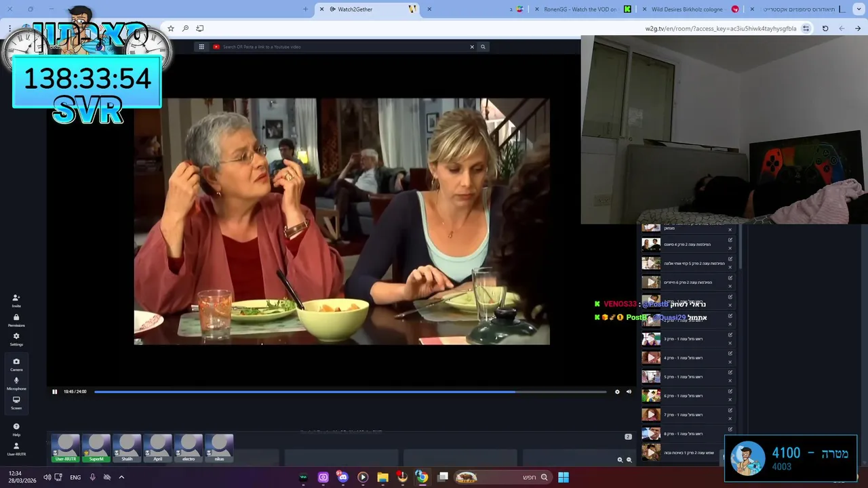Viewport: 868px width, 488px height.
Task: Open the player settings gear icon
Action: click(x=617, y=392)
